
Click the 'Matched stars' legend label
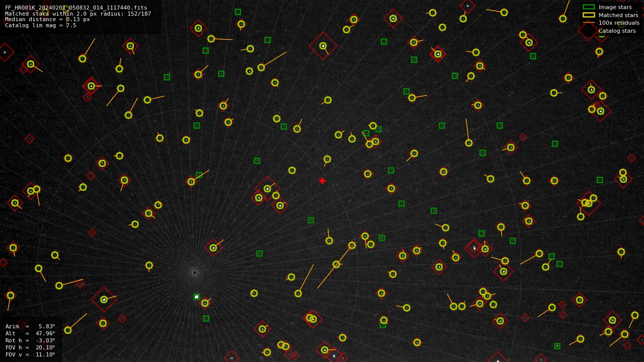point(618,15)
